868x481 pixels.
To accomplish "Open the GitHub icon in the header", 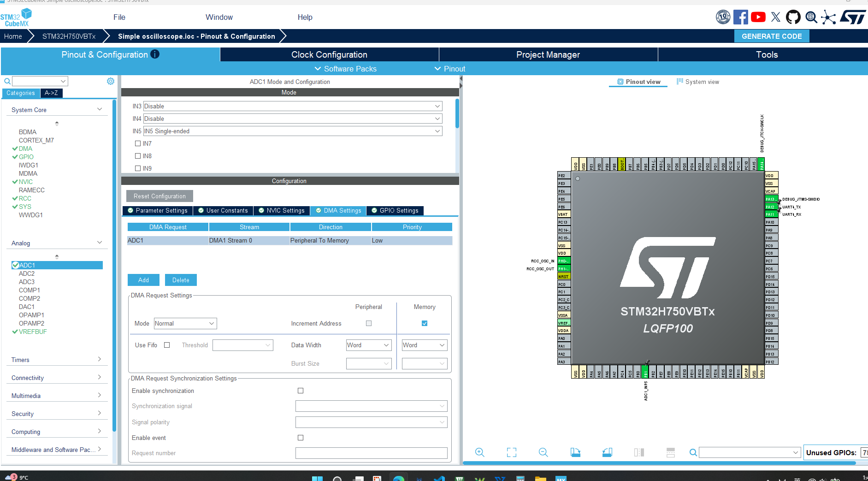I will point(793,18).
